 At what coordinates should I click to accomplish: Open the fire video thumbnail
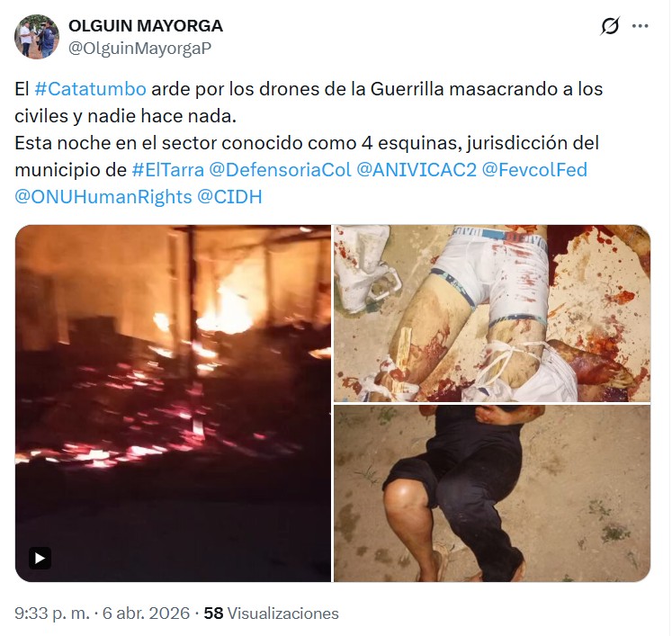click(x=173, y=403)
